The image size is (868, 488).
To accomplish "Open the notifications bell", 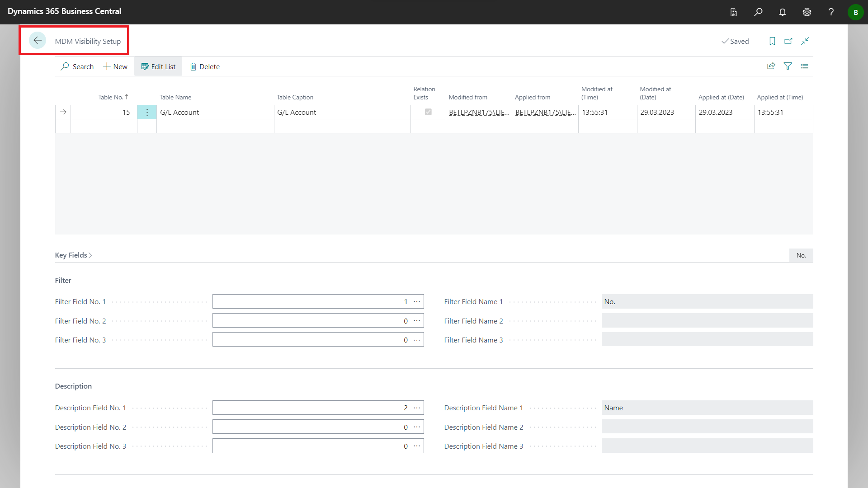I will pos(783,12).
